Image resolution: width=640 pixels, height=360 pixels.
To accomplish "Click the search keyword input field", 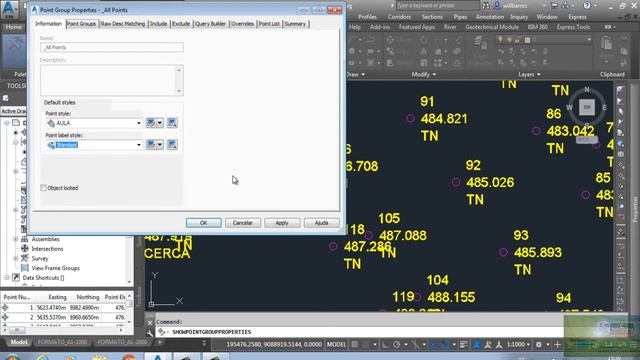I will tap(438, 6).
